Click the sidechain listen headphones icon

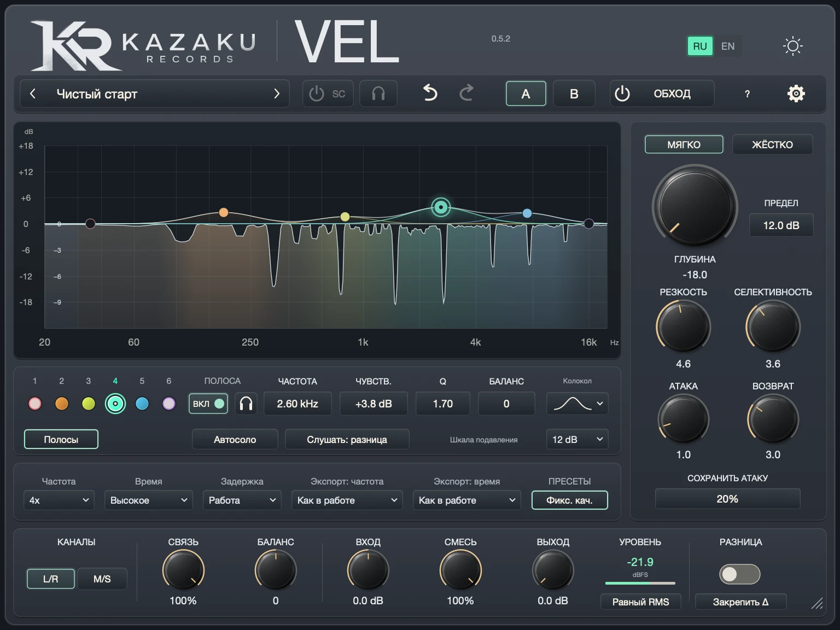378,94
